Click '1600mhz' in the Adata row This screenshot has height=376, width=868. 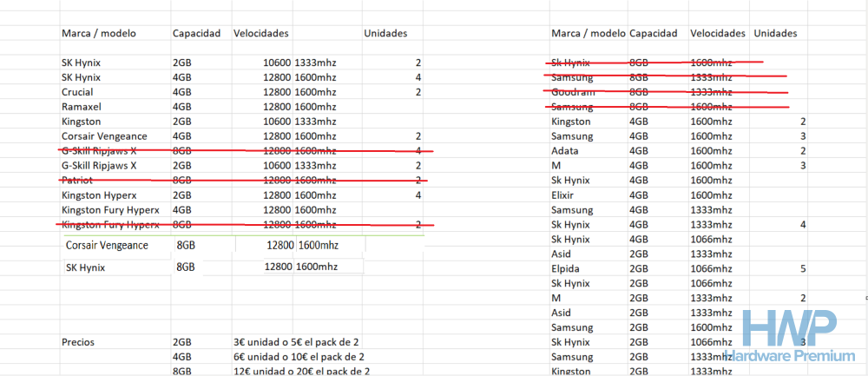(x=711, y=150)
